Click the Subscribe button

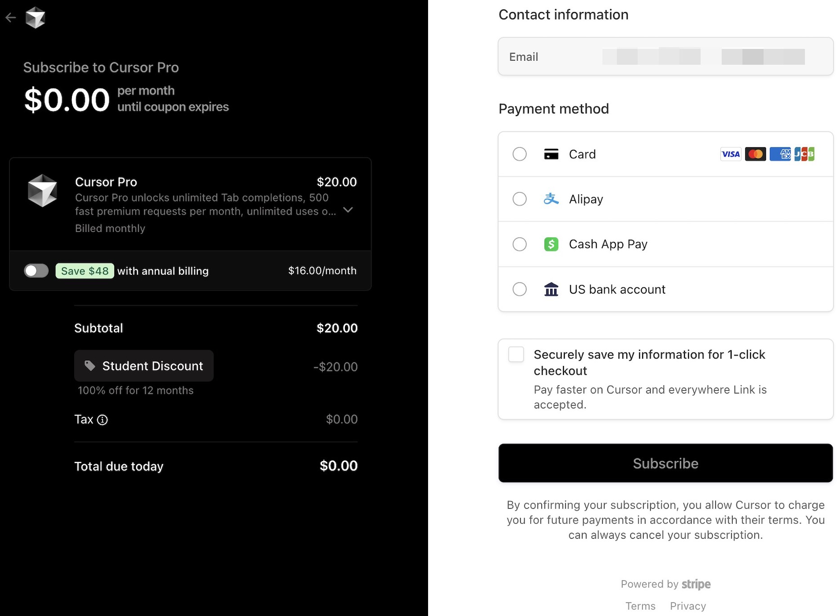666,463
